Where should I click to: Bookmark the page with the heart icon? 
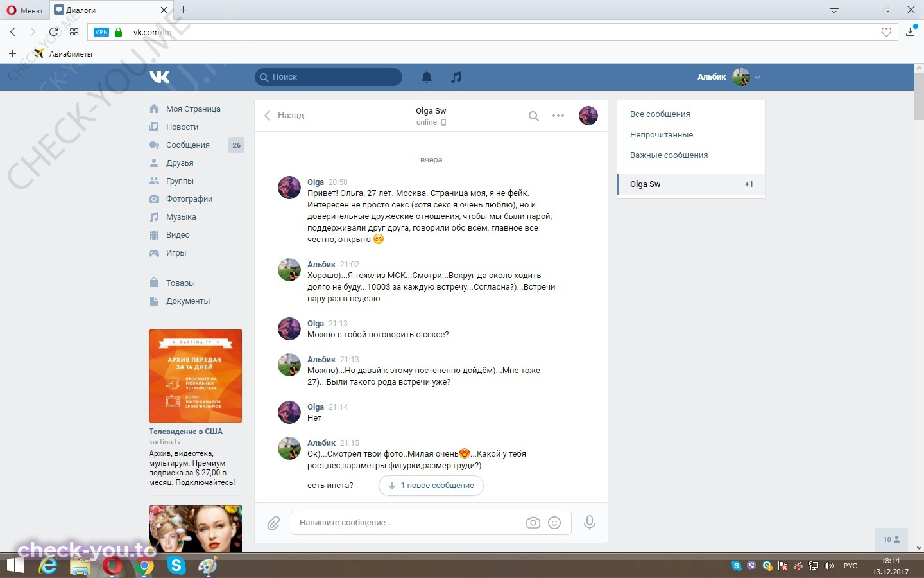(886, 32)
